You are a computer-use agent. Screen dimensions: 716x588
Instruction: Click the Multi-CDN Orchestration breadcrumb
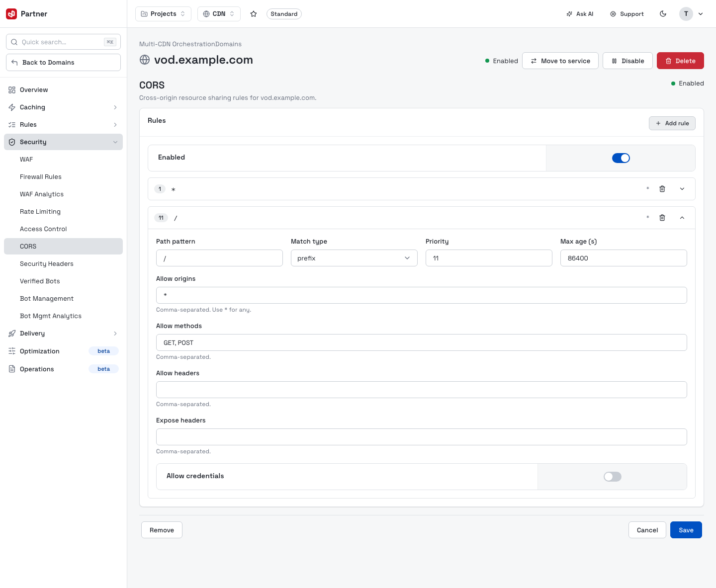pos(177,44)
